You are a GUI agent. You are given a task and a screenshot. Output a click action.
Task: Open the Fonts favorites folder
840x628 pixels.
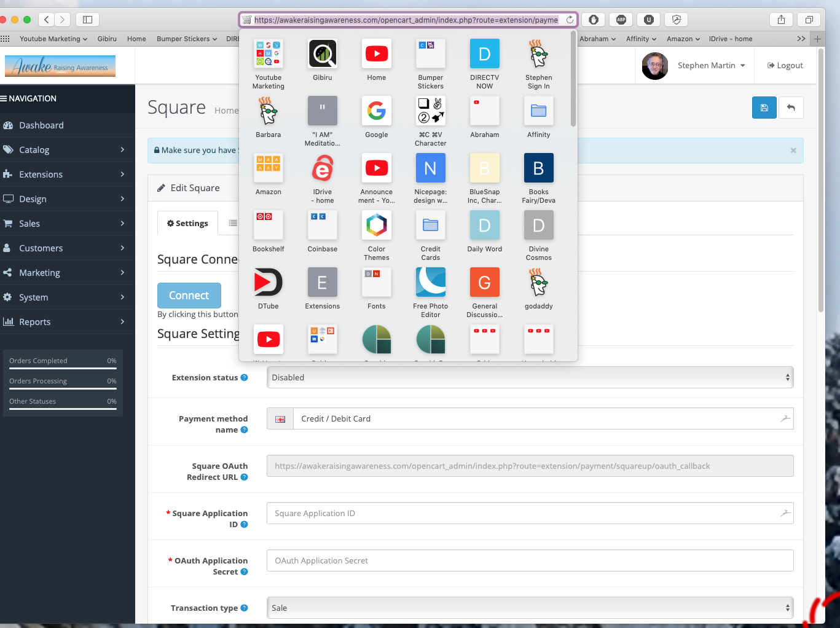[377, 283]
